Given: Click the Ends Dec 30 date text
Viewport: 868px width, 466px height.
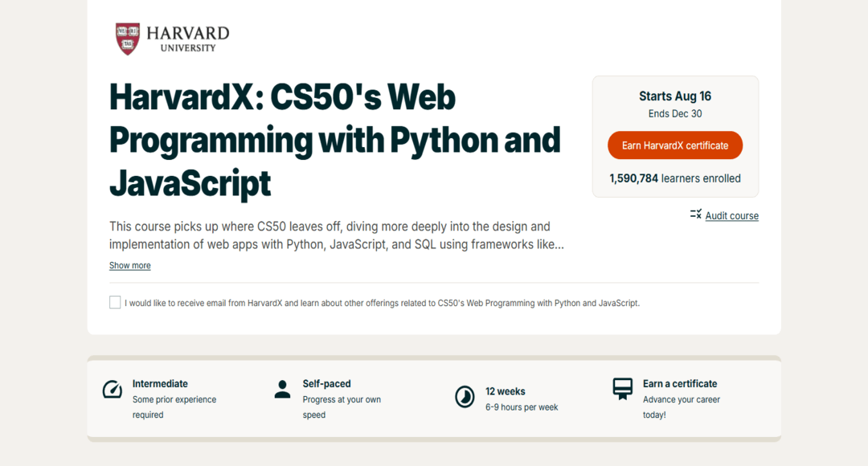Looking at the screenshot, I should pos(675,114).
